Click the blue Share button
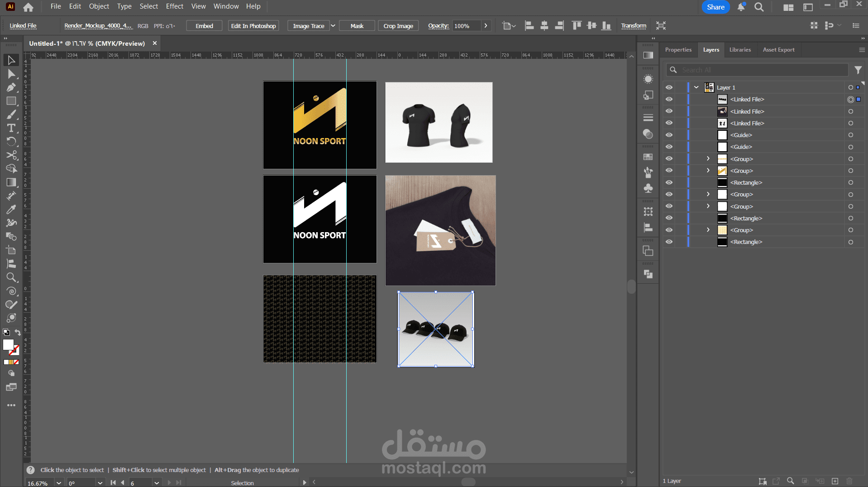 (x=715, y=7)
